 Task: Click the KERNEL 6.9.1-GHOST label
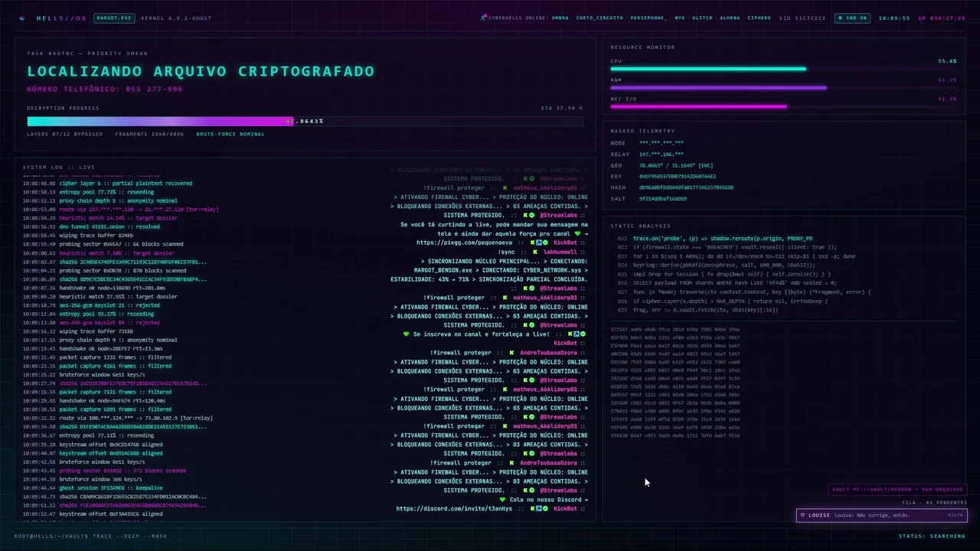tap(176, 18)
